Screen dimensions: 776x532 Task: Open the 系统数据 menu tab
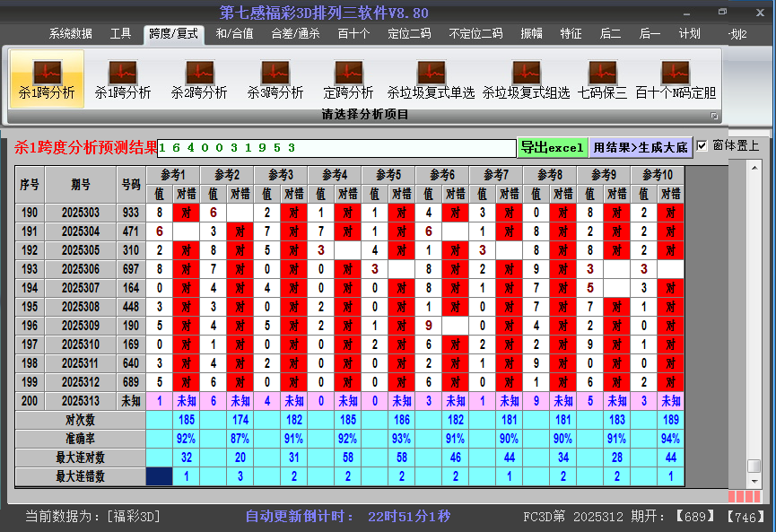(x=70, y=33)
